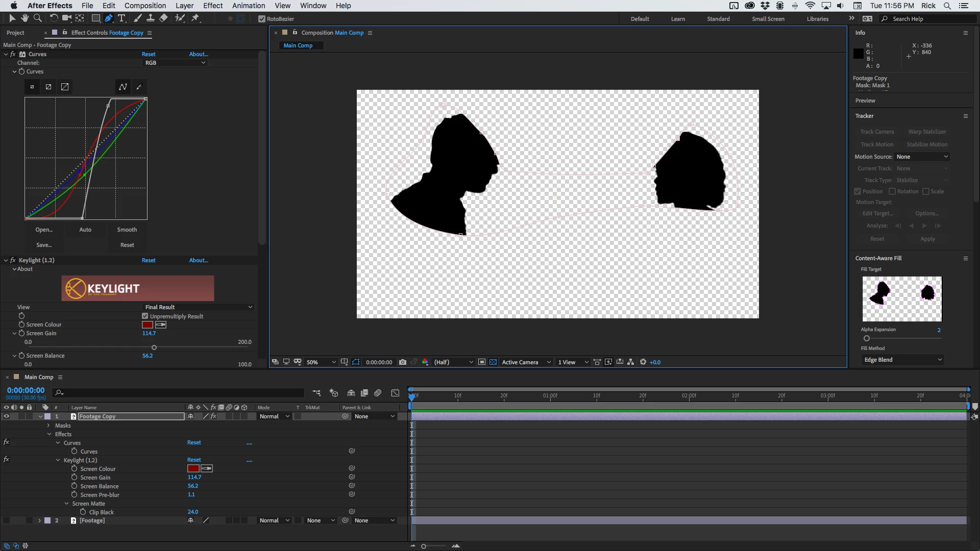
Task: Select the Pen tool in toolbar
Action: (109, 18)
